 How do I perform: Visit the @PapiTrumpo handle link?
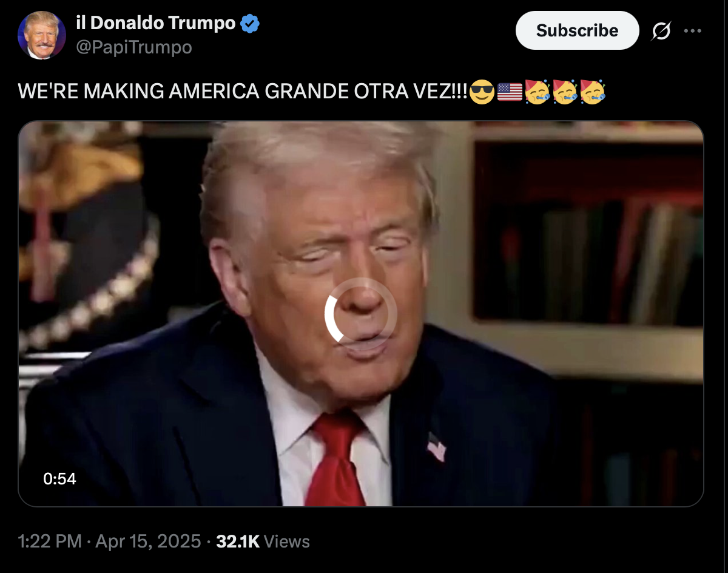(134, 47)
